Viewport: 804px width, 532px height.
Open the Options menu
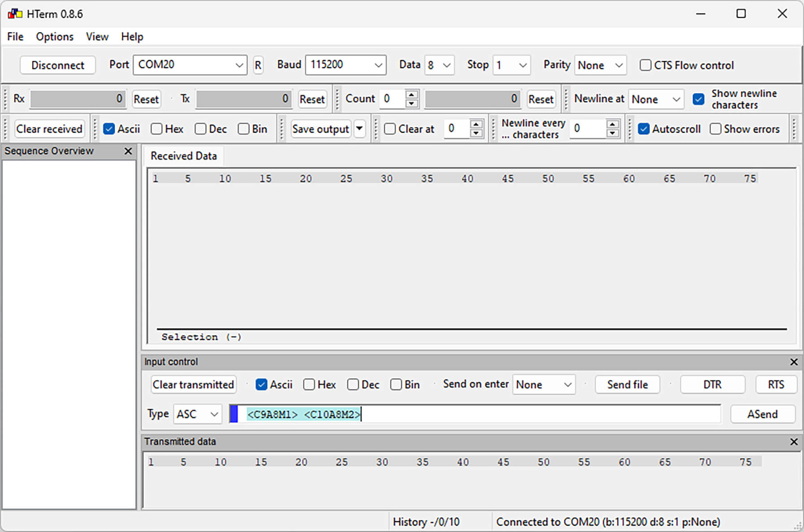55,37
